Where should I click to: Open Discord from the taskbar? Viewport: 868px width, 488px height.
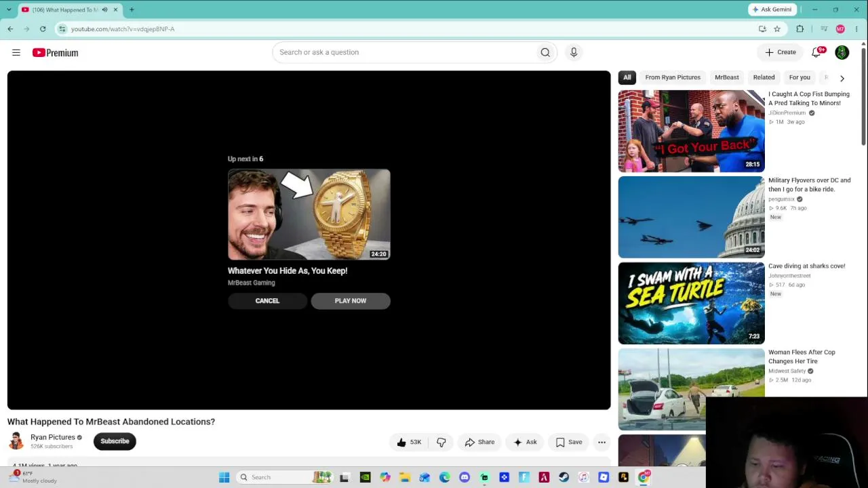pos(465,477)
